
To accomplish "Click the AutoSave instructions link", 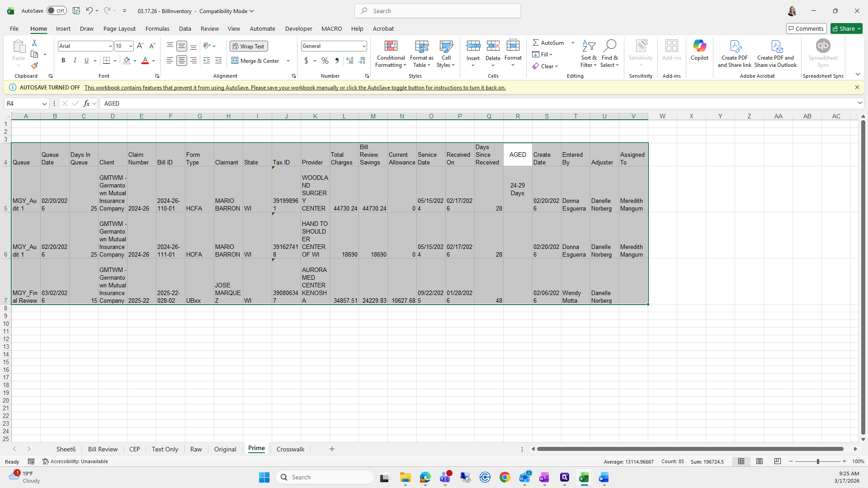I will click(295, 88).
